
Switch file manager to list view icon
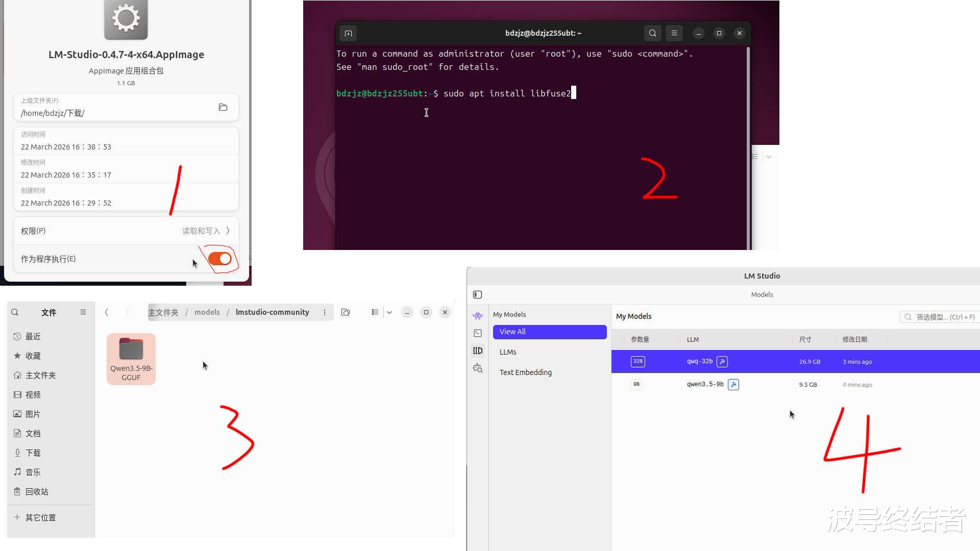[375, 312]
